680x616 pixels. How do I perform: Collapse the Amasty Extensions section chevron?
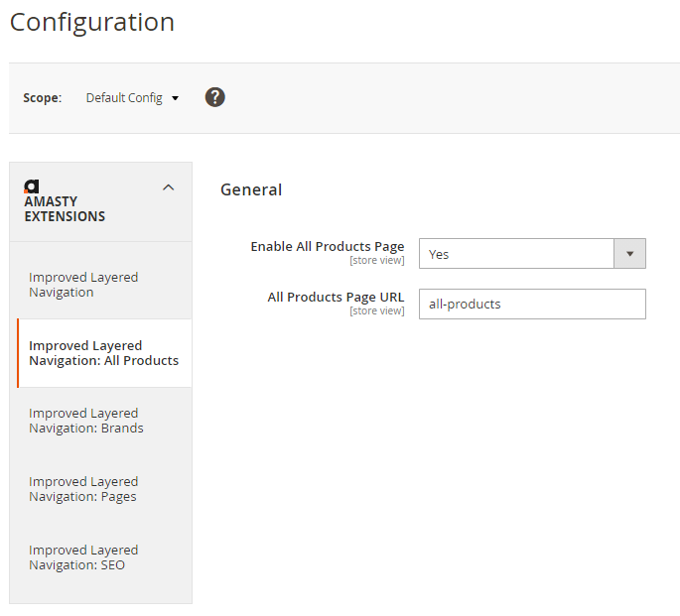(168, 187)
